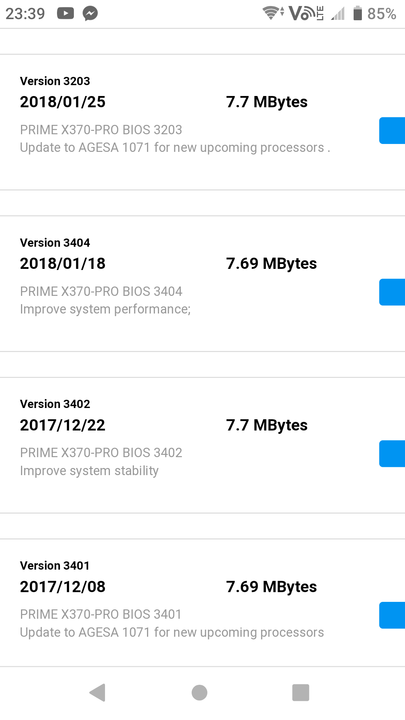The width and height of the screenshot is (405, 720).
Task: Tap the recent apps square icon
Action: click(x=301, y=692)
